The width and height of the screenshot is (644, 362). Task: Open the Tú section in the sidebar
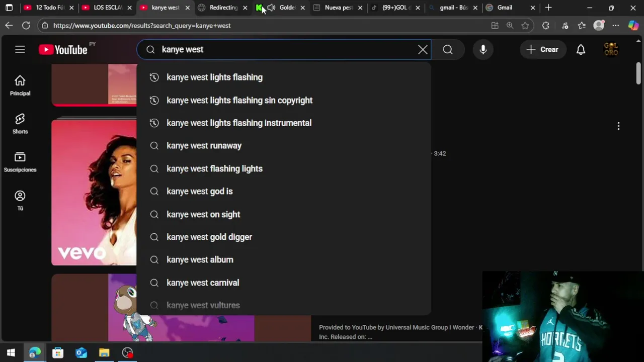pos(20,200)
